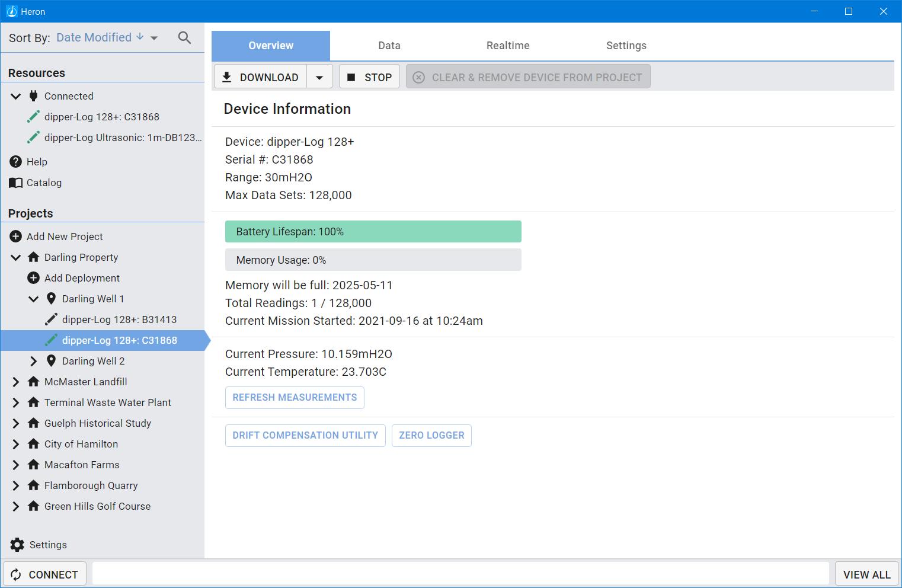Click the ZERO LOGGER button
902x588 pixels.
click(x=431, y=436)
